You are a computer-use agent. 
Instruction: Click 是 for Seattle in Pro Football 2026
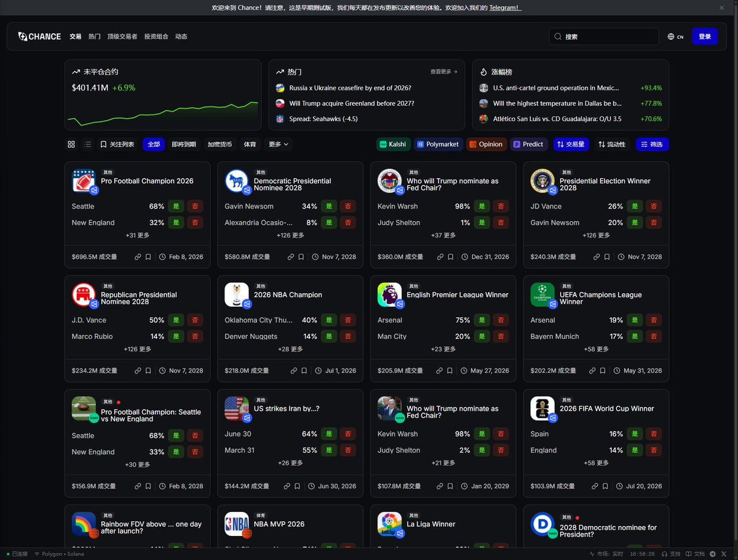pyautogui.click(x=176, y=207)
